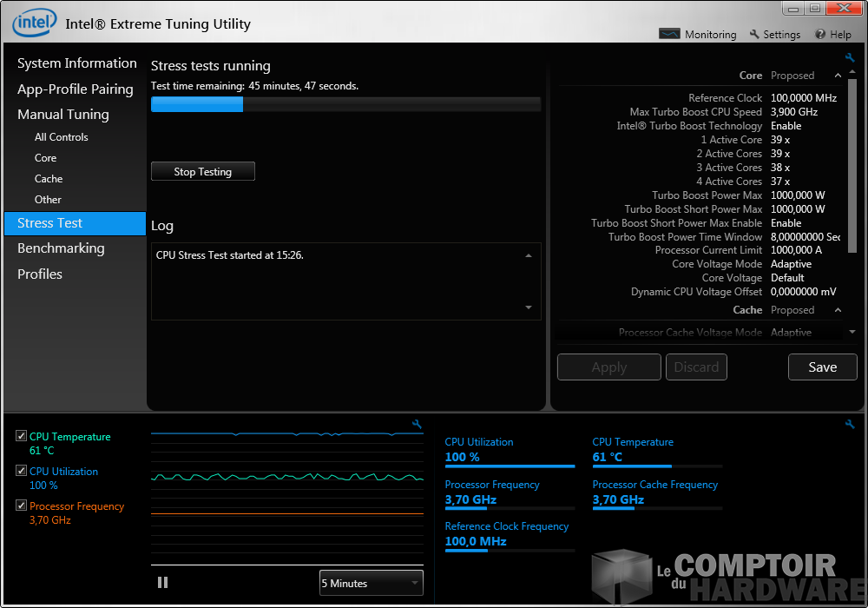The image size is (868, 608).
Task: Open the 5 Minutes time range dropdown
Action: (371, 583)
